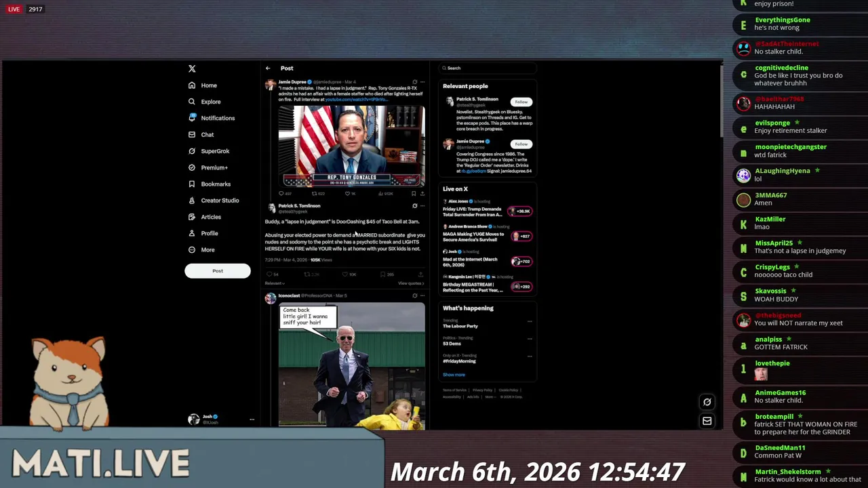Screen dimensions: 868x488
Task: Open the Biden meme image in Iconoclast's post
Action: (x=352, y=366)
